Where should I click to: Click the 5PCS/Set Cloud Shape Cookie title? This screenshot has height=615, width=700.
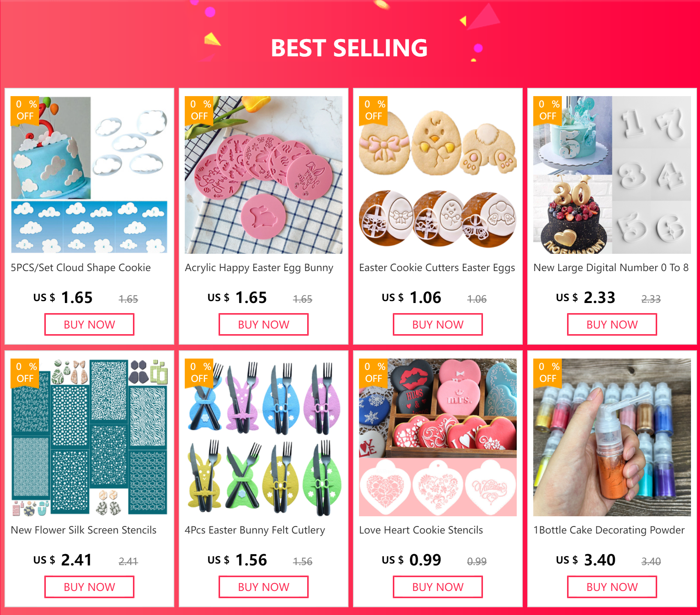[81, 268]
